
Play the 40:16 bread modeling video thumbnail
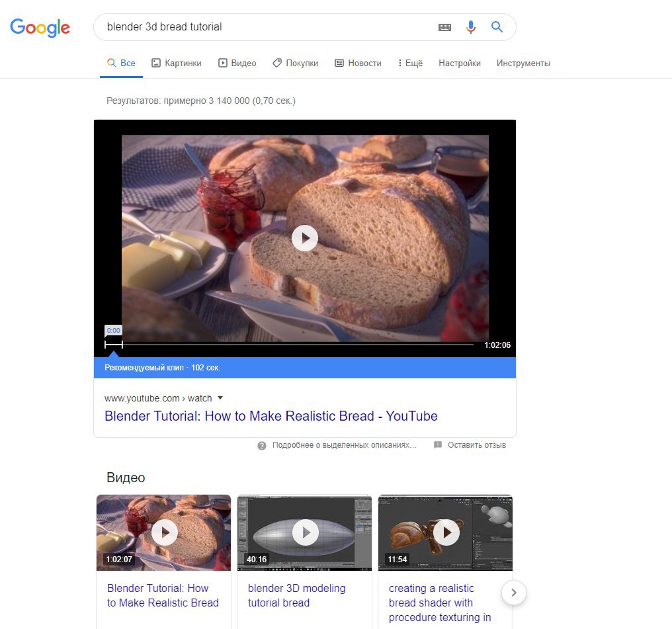305,532
